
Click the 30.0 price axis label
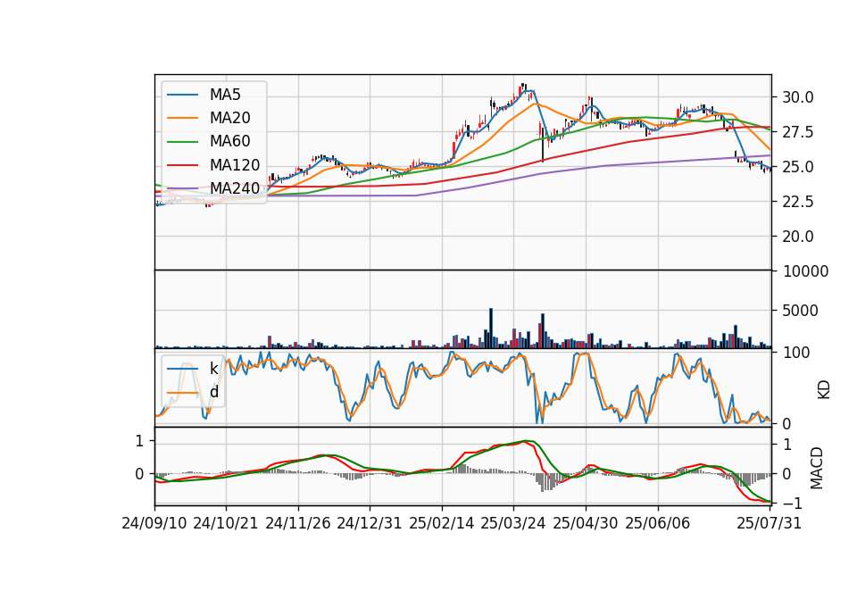[x=798, y=97]
